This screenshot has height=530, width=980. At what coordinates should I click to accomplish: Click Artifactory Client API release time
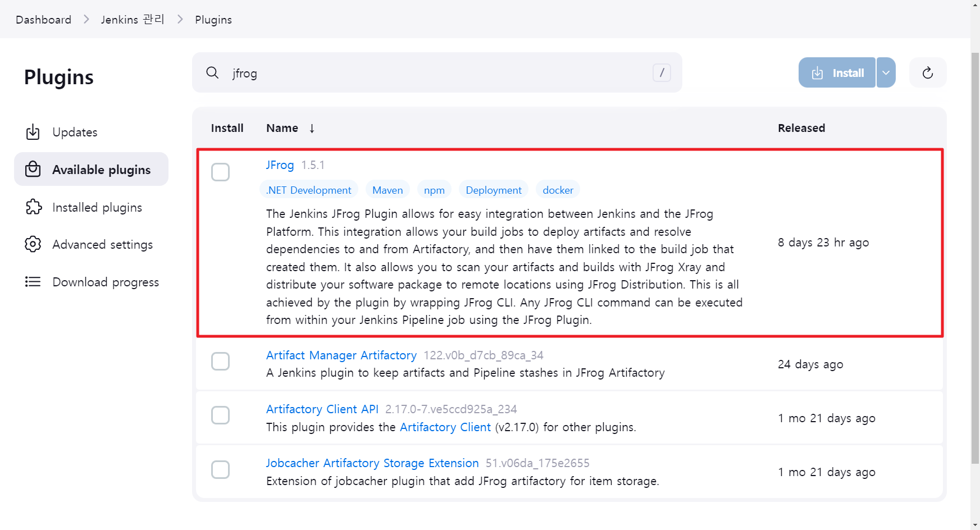(827, 418)
